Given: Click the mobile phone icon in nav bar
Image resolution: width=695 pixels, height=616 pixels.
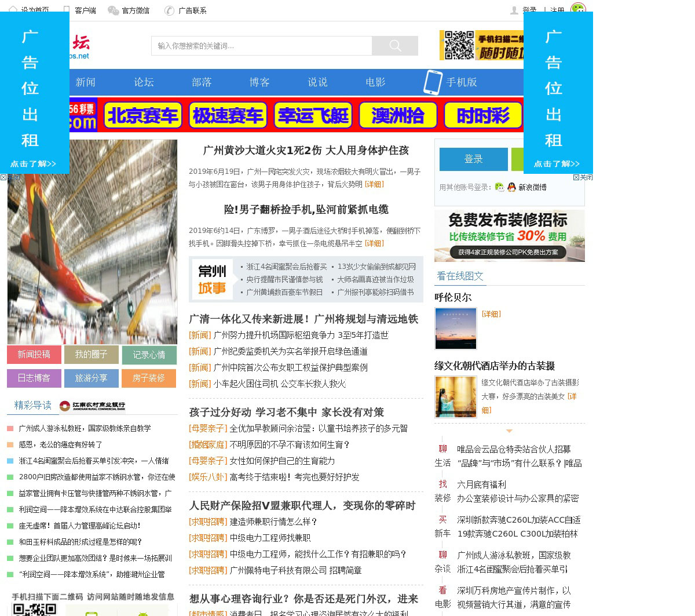Looking at the screenshot, I should click(433, 82).
